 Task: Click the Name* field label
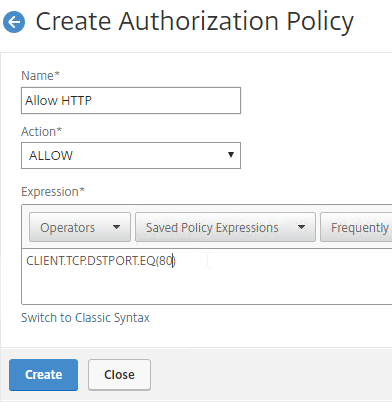tap(40, 76)
